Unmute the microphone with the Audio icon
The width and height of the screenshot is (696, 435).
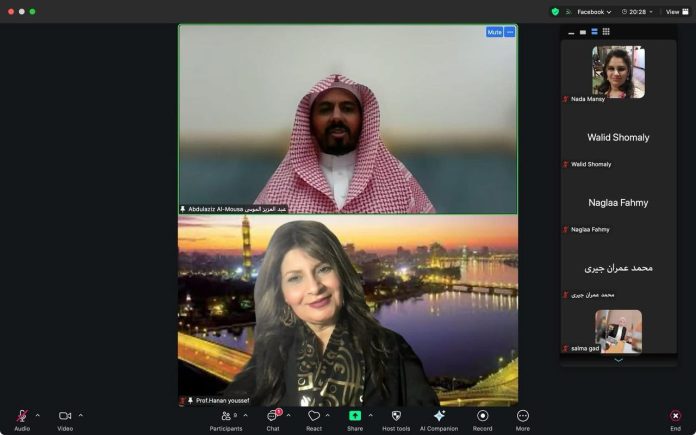21,416
